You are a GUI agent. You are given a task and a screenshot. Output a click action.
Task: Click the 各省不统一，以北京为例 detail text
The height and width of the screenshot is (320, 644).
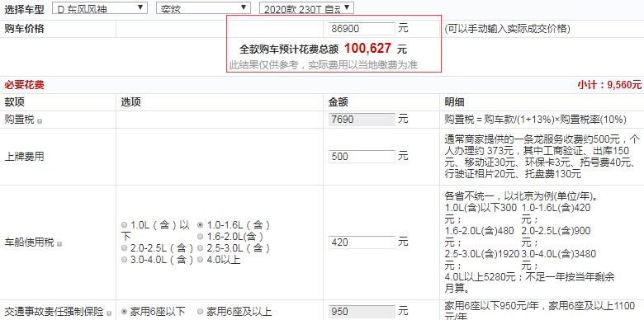point(522,196)
